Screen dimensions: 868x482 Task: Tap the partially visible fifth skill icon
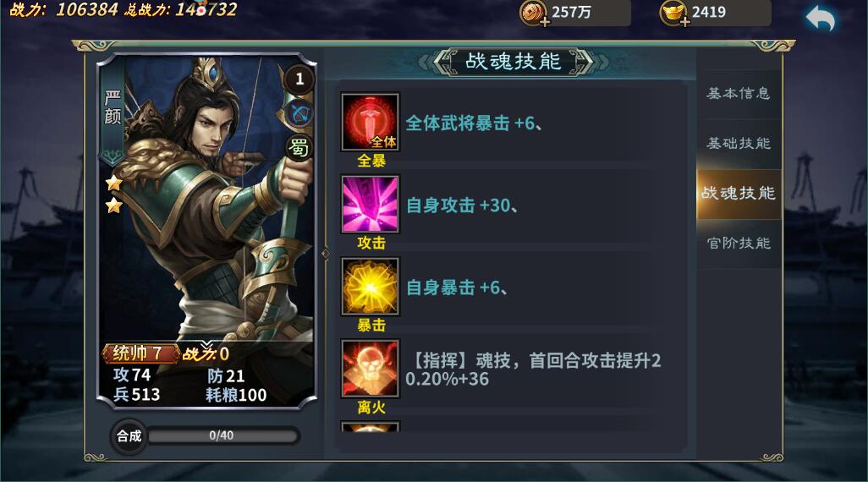[371, 427]
